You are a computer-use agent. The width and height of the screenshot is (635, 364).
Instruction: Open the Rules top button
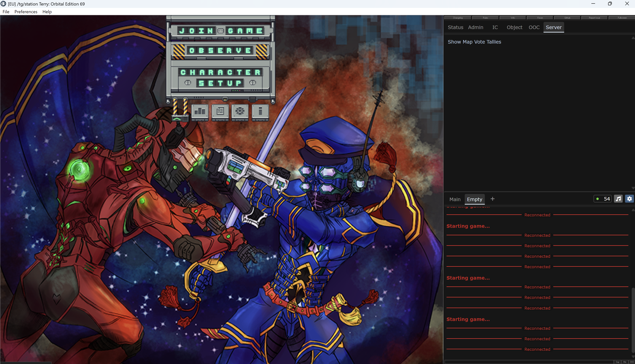pyautogui.click(x=485, y=18)
